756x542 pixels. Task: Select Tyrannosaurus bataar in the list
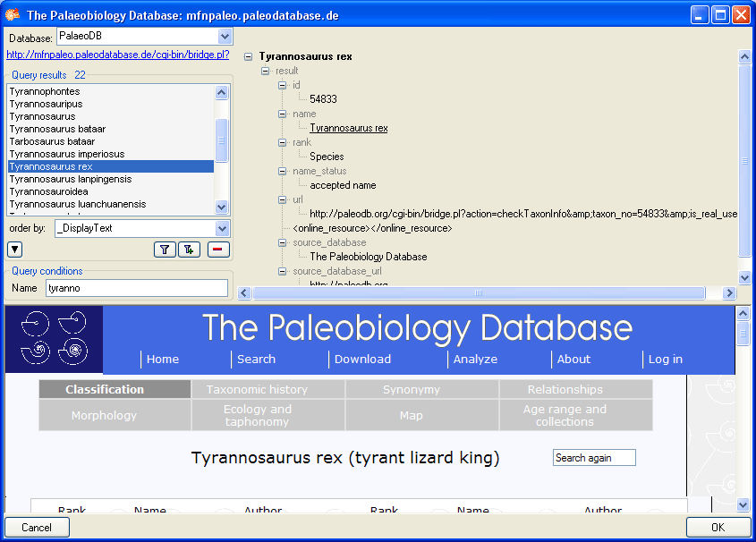(111, 129)
